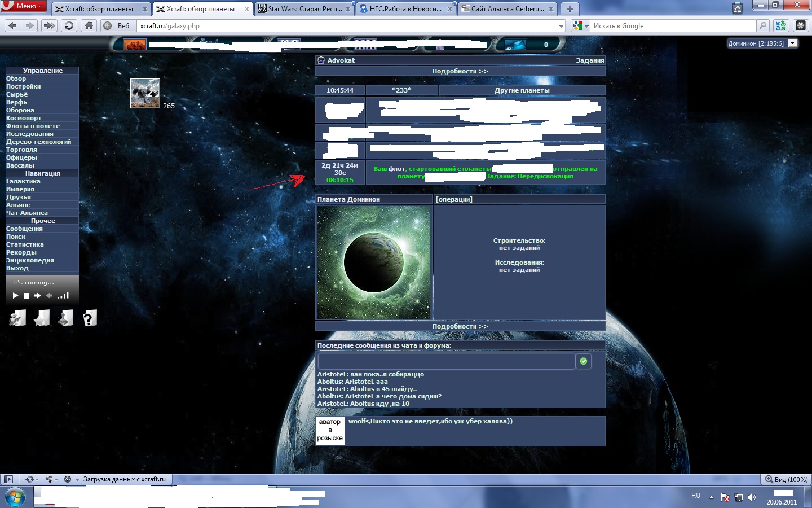The width and height of the screenshot is (812, 508).
Task: Start the music player play button
Action: [x=15, y=296]
